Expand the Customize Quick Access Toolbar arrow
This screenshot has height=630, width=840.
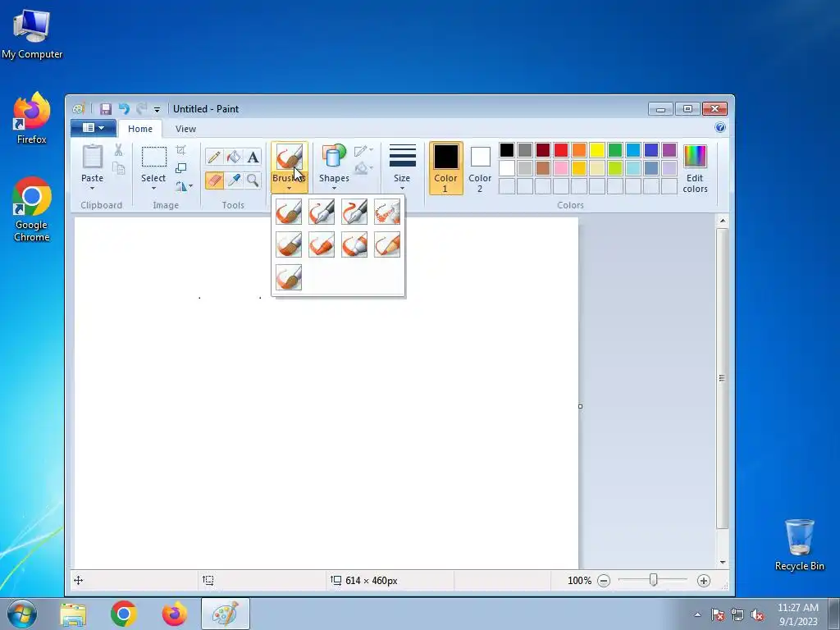point(157,109)
